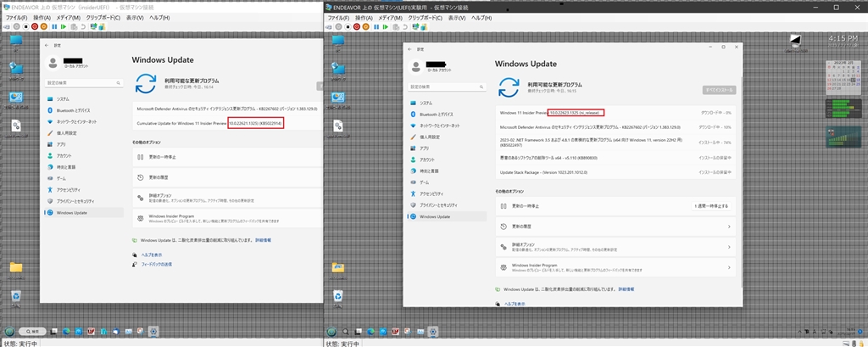The image size is (868, 347).
Task: Click Update Stack Package row in right VM
Action: click(615, 172)
